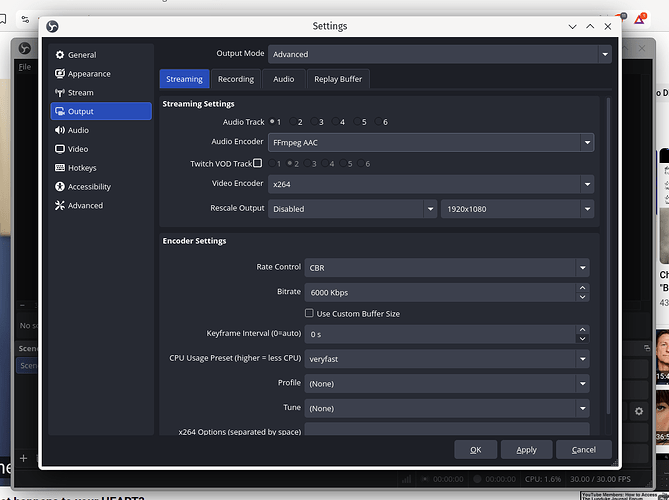Expand the CPU Usage Preset dropdown

tap(447, 358)
